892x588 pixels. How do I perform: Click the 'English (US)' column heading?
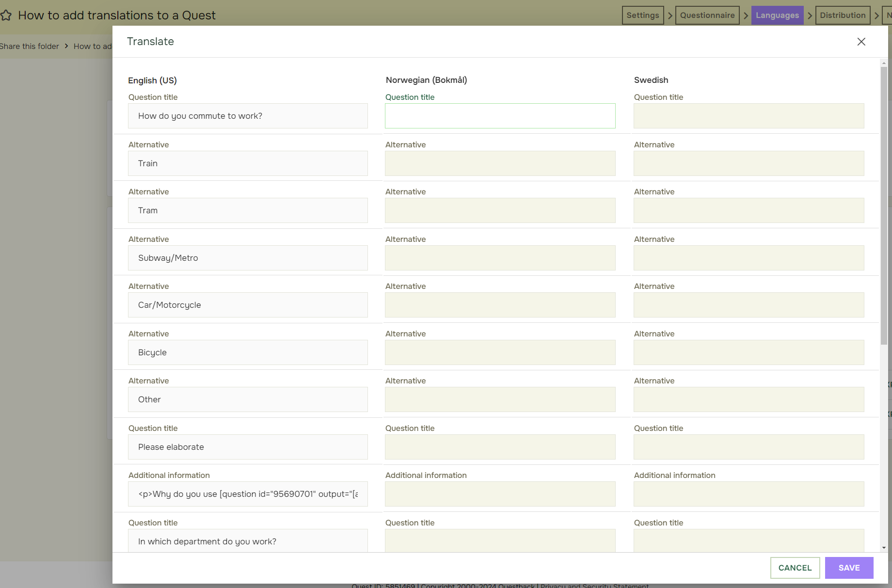[x=152, y=80]
